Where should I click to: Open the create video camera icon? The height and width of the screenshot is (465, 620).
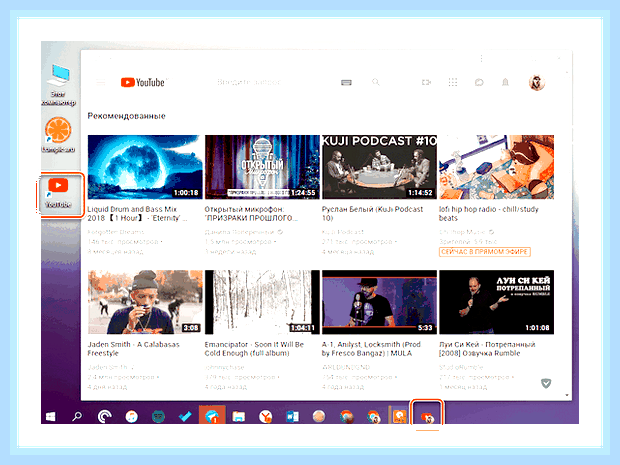click(426, 82)
